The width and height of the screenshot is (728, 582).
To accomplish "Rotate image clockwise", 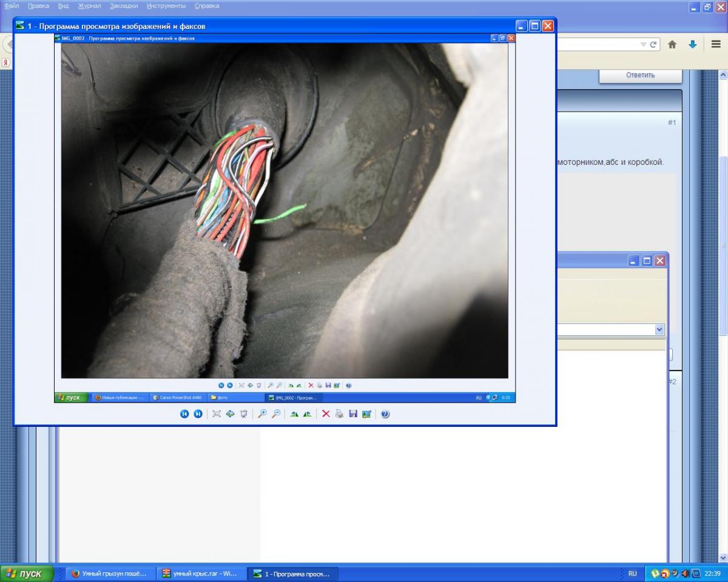I will coord(294,414).
